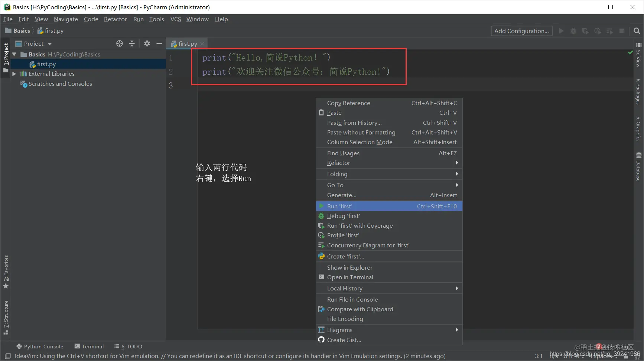
Task: Click Add Configuration... button
Action: [521, 31]
